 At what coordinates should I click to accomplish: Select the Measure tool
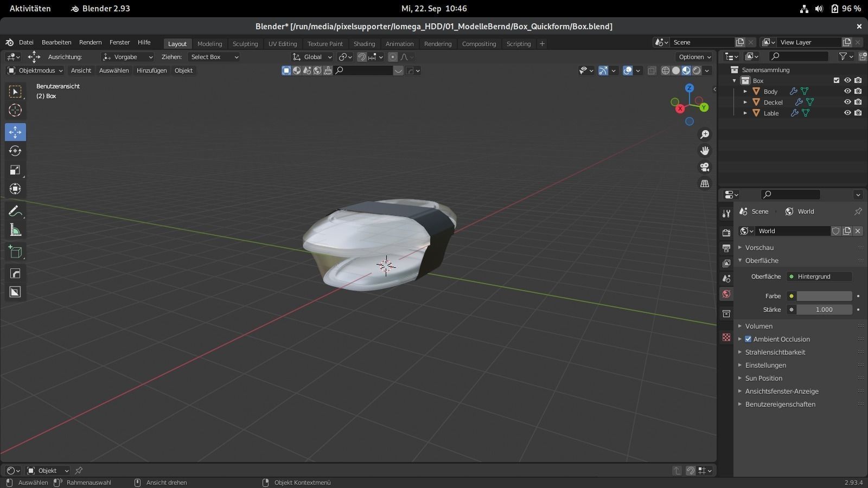point(15,230)
